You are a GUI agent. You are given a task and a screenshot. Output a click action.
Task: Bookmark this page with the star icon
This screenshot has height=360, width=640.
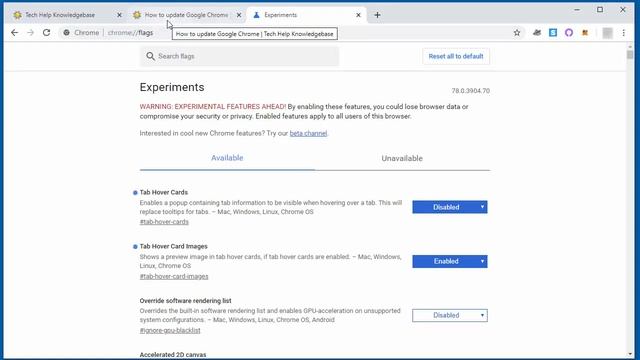(517, 33)
